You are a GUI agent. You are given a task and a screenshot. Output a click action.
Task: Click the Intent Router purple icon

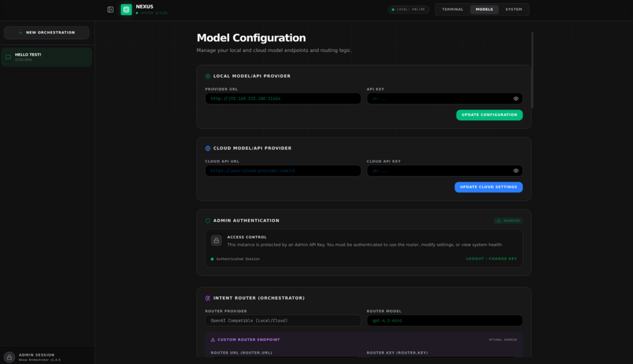[208, 298]
